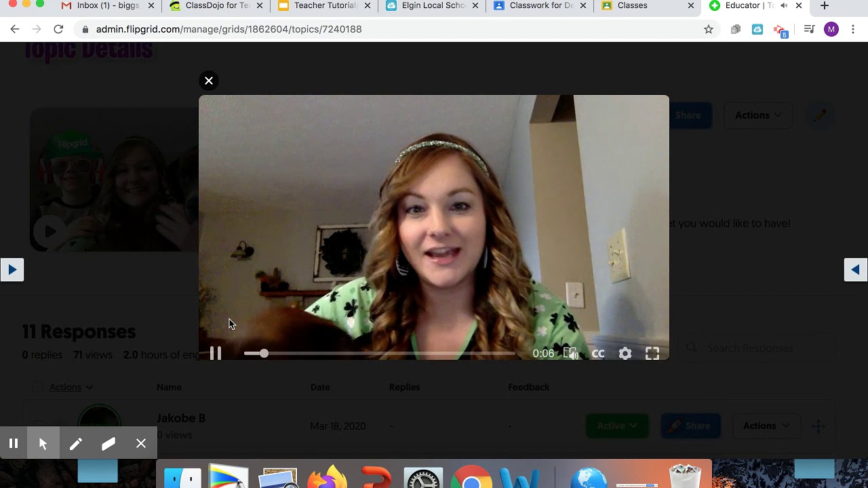Open the Active status dropdown for Jakobe B

(617, 426)
